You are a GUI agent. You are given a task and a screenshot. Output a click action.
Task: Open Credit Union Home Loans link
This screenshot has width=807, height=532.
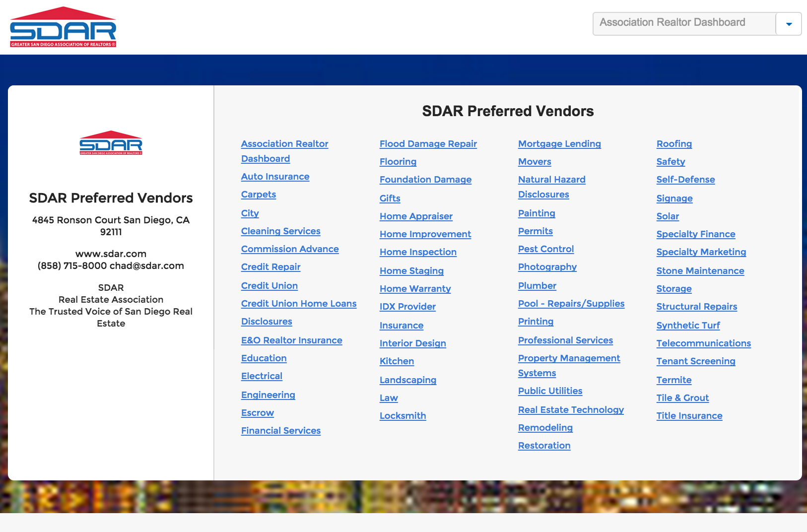tap(299, 304)
